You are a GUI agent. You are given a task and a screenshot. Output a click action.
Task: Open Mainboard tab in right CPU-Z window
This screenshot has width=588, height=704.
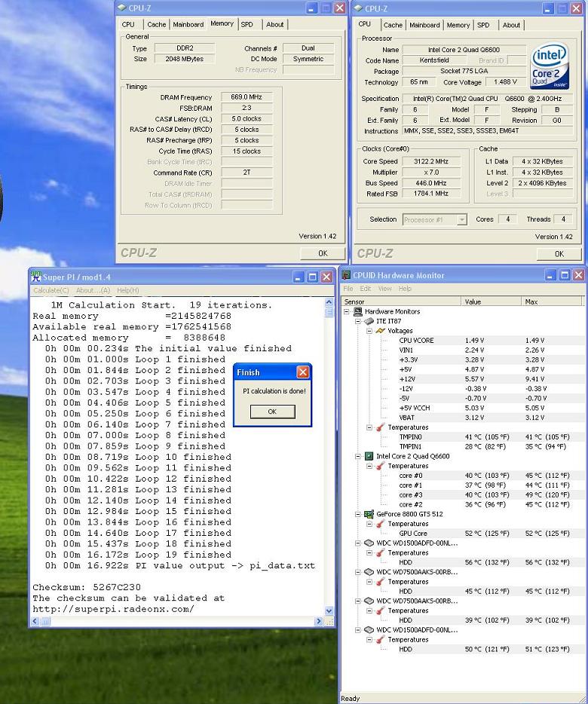click(424, 25)
